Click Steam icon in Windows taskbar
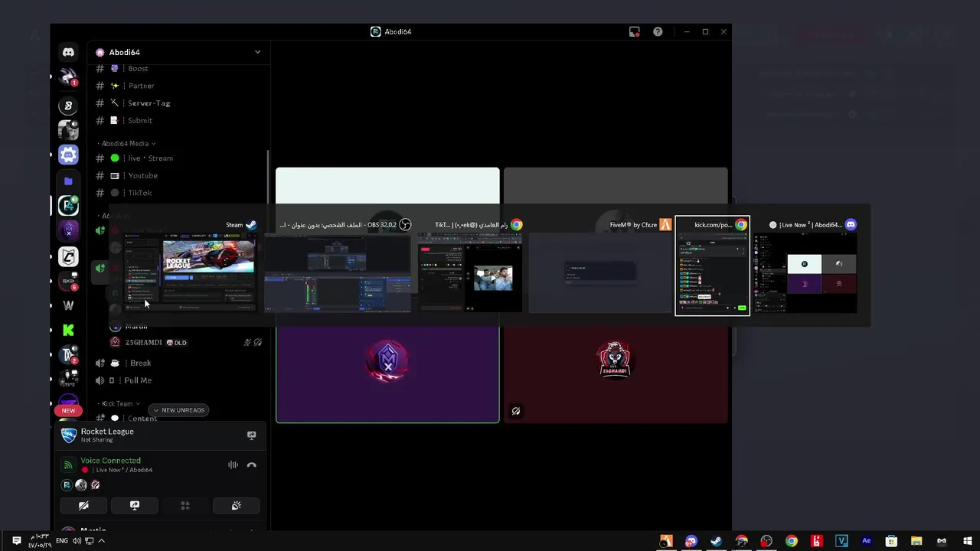 point(716,541)
